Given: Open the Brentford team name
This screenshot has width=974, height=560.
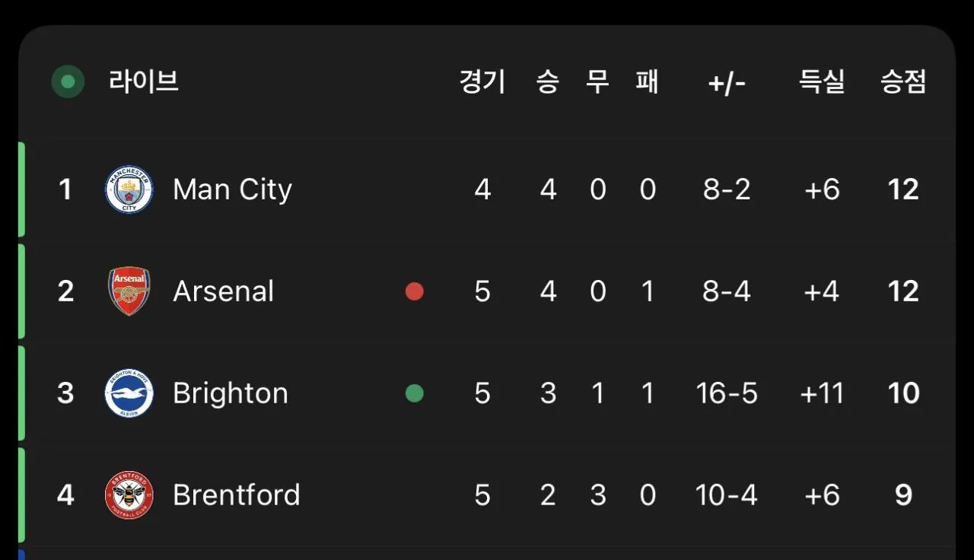Looking at the screenshot, I should coord(237,495).
